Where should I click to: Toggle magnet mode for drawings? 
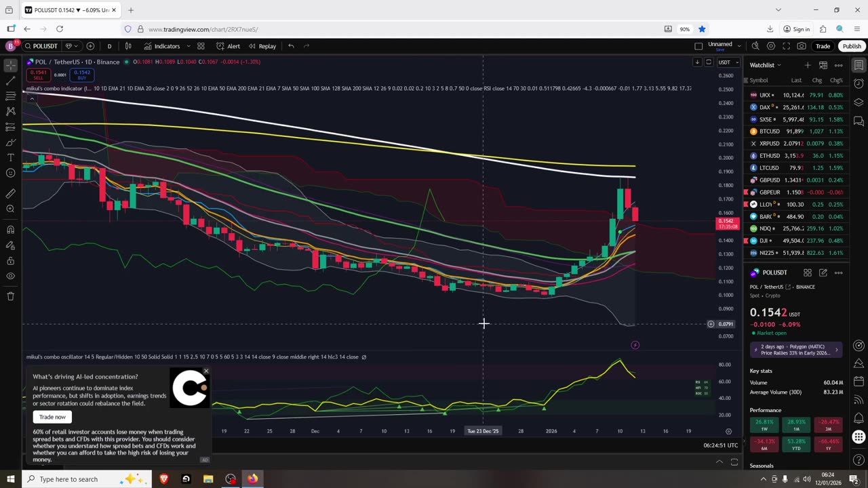tap(10, 230)
